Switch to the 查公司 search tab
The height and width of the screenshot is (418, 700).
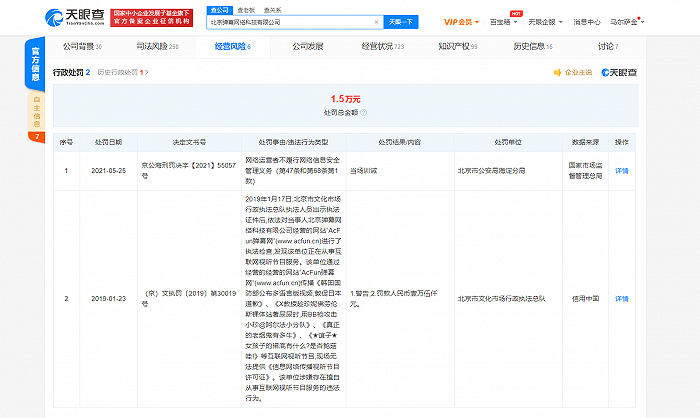[x=220, y=10]
